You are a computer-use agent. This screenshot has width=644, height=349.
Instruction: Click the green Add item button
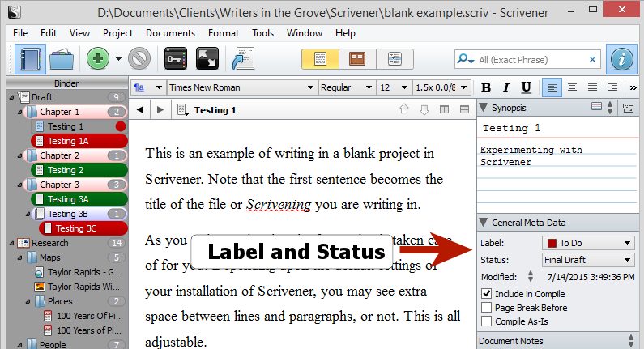point(98,59)
